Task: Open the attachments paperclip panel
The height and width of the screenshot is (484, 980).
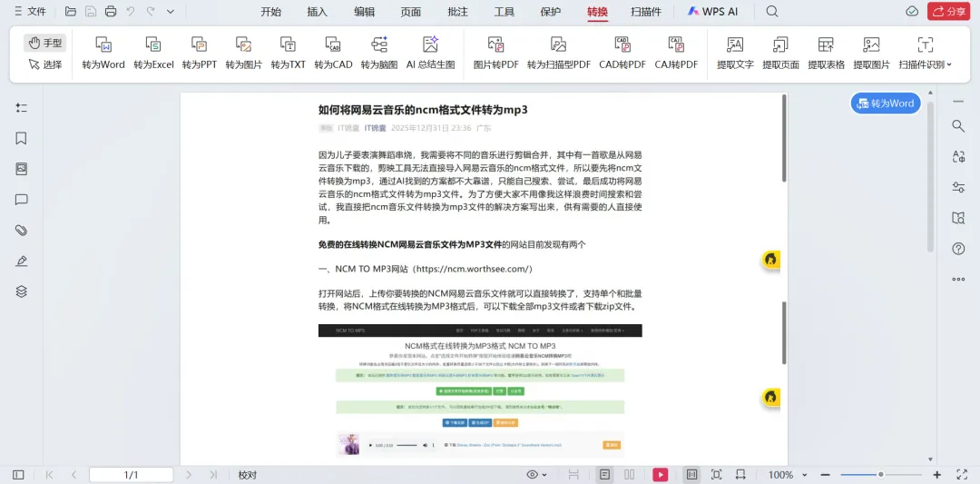Action: (21, 230)
